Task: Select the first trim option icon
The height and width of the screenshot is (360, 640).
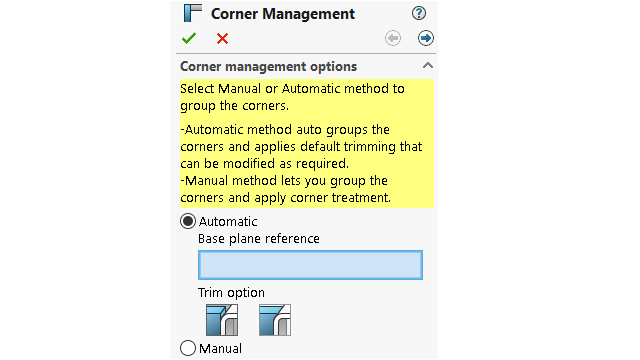Action: pos(222,320)
